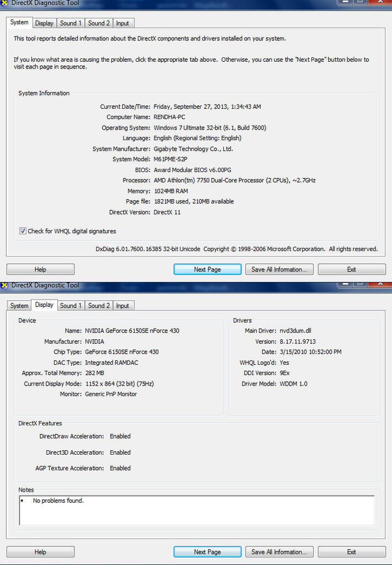
Task: Click AGP Texture Acceleration Enabled status
Action: click(120, 468)
